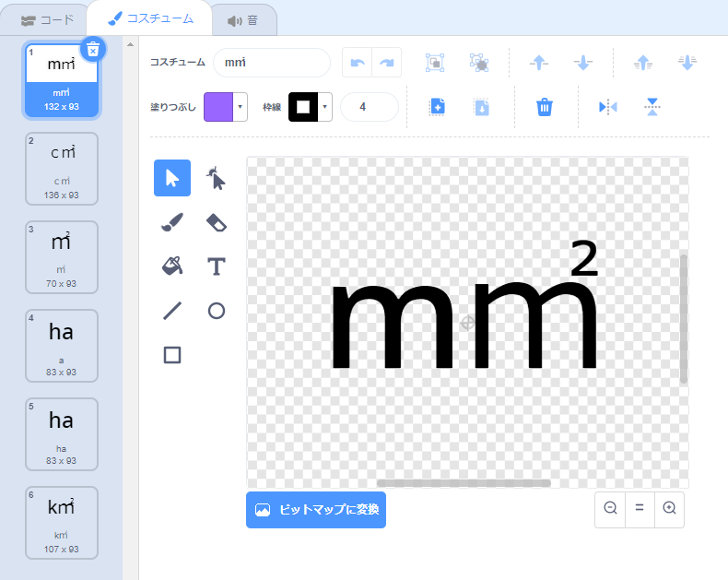Click the costume name input field

click(271, 63)
